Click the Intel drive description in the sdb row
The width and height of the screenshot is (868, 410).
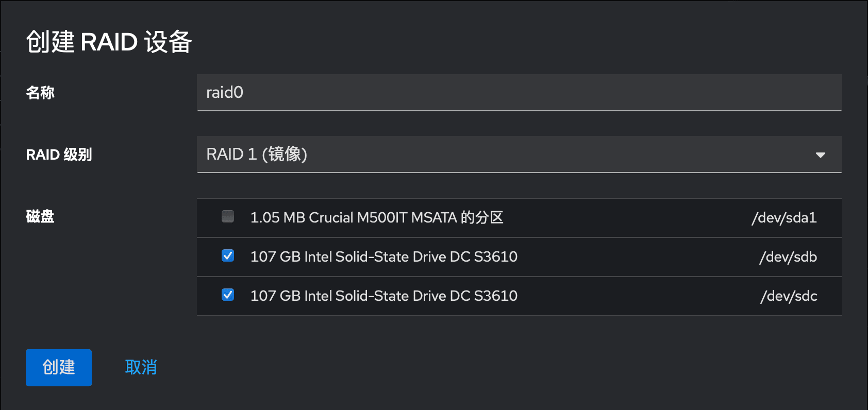pyautogui.click(x=383, y=257)
